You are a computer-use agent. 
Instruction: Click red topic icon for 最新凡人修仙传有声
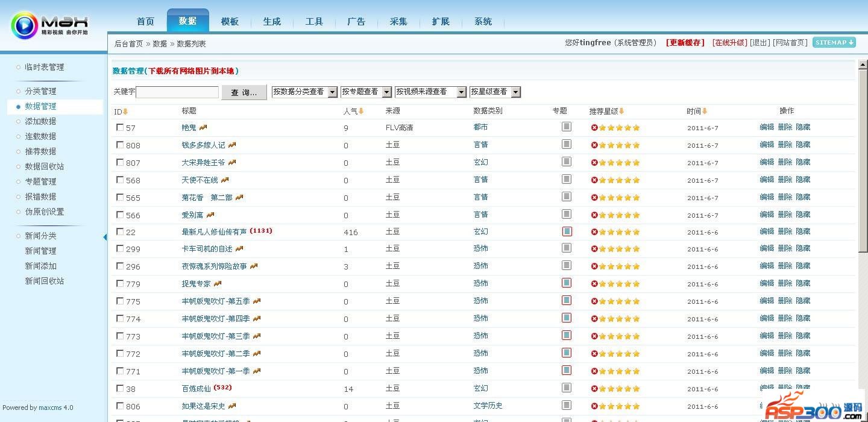pyautogui.click(x=566, y=231)
